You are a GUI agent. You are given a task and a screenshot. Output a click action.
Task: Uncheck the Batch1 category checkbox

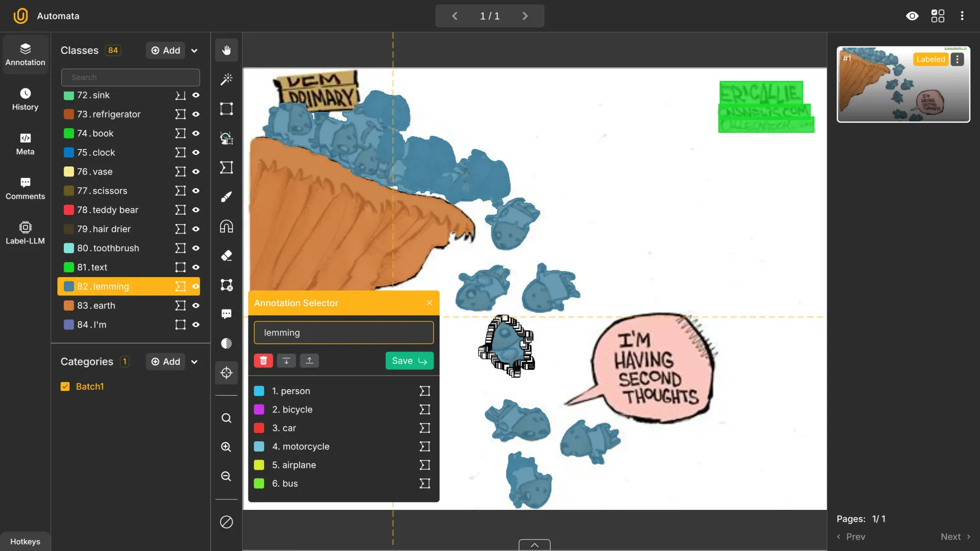(x=65, y=386)
